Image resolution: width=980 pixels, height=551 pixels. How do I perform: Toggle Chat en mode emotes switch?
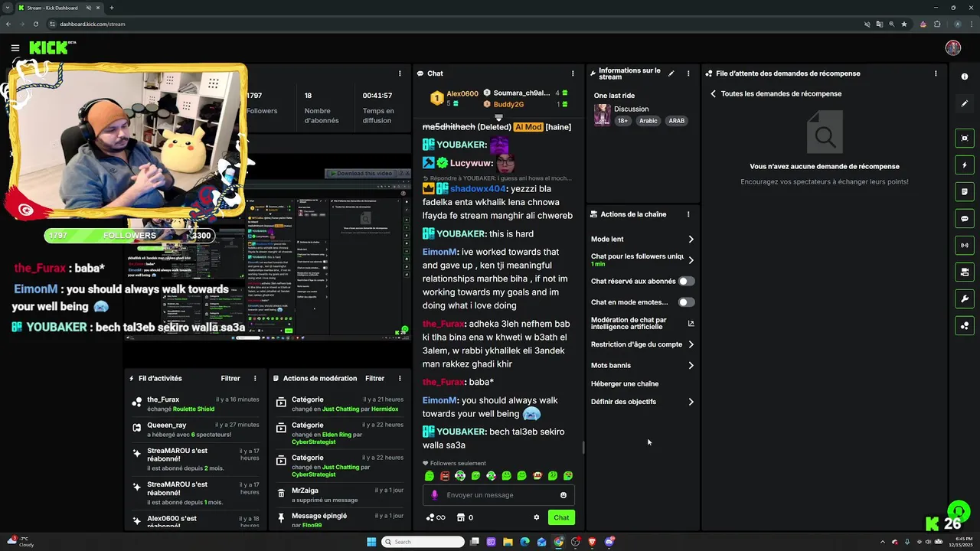tap(686, 302)
